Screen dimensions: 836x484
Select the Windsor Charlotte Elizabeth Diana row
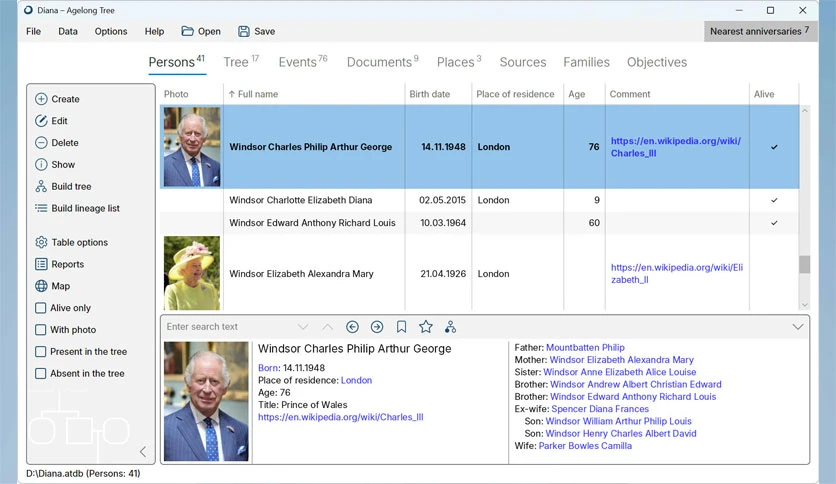point(479,200)
